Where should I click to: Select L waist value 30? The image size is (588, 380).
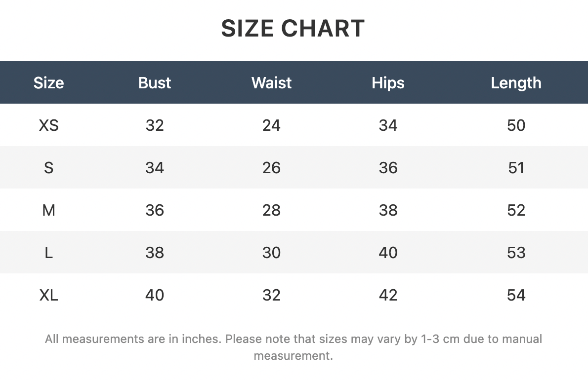tap(271, 252)
